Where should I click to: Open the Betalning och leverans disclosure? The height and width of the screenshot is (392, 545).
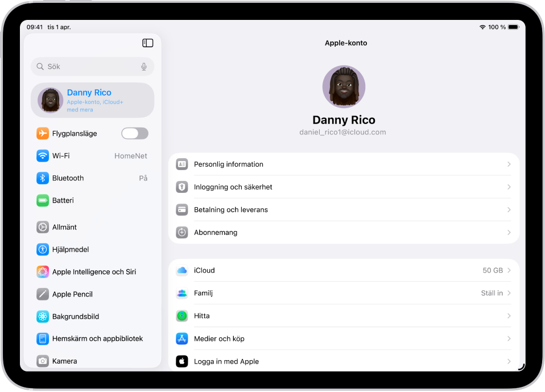pos(344,209)
